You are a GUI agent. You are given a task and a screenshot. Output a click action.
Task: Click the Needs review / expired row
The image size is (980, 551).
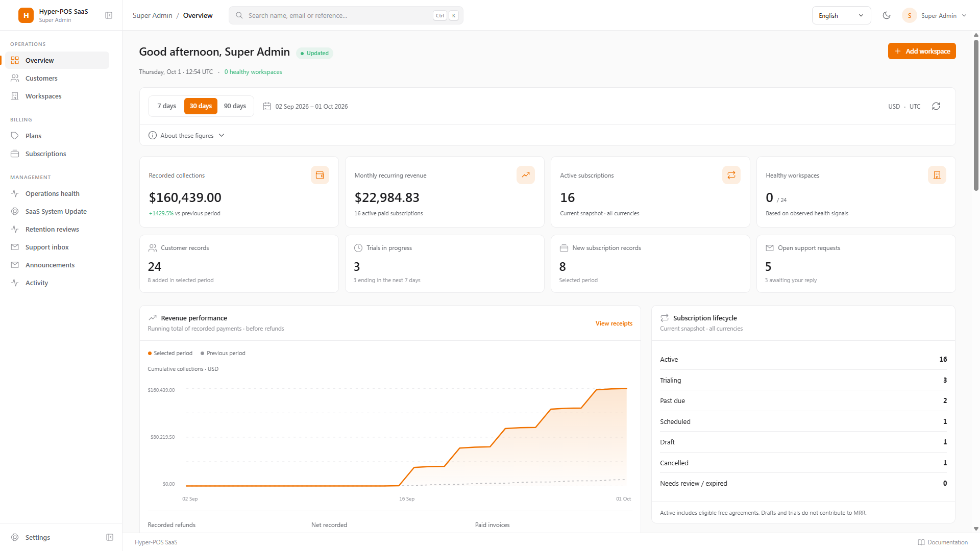coord(803,483)
